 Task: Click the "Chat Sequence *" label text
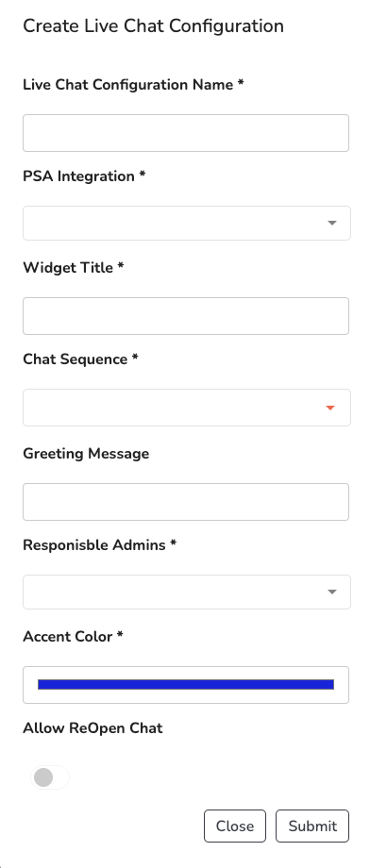point(80,359)
